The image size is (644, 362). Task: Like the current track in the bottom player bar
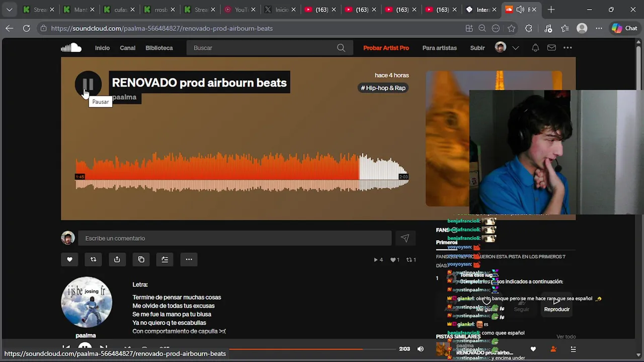[x=533, y=349]
